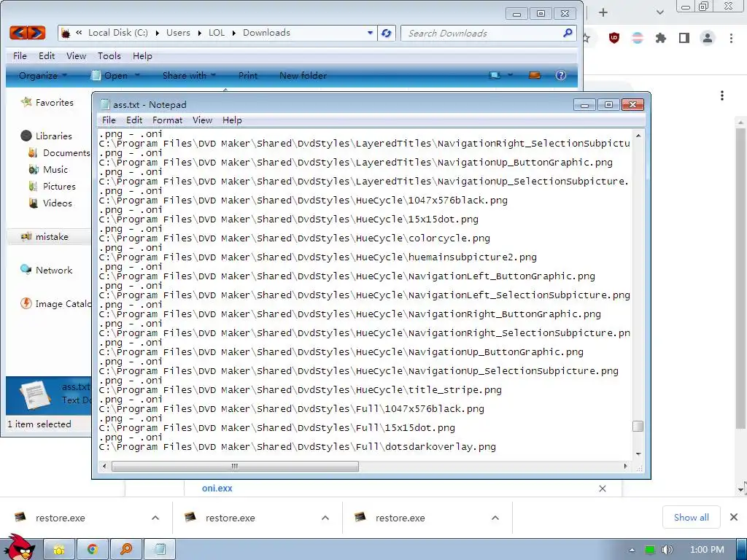Viewport: 747px width, 560px height.
Task: Open Notepad File menu
Action: click(109, 120)
